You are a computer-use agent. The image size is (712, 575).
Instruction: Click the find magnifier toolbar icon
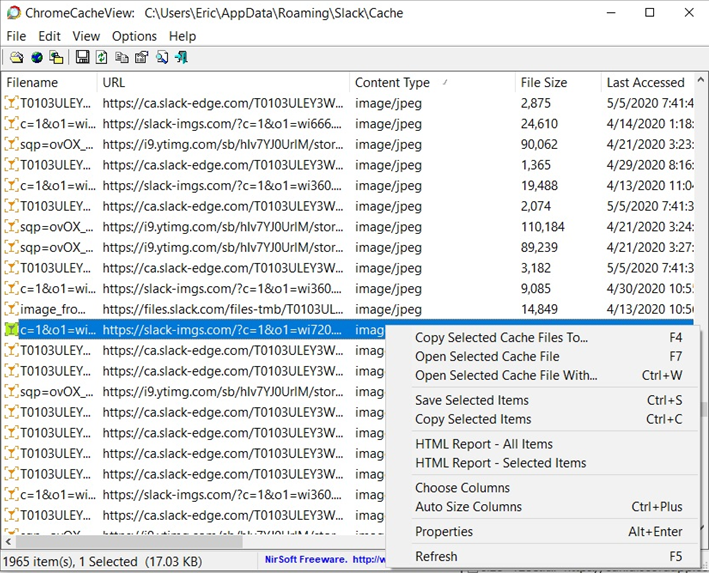pyautogui.click(x=162, y=58)
